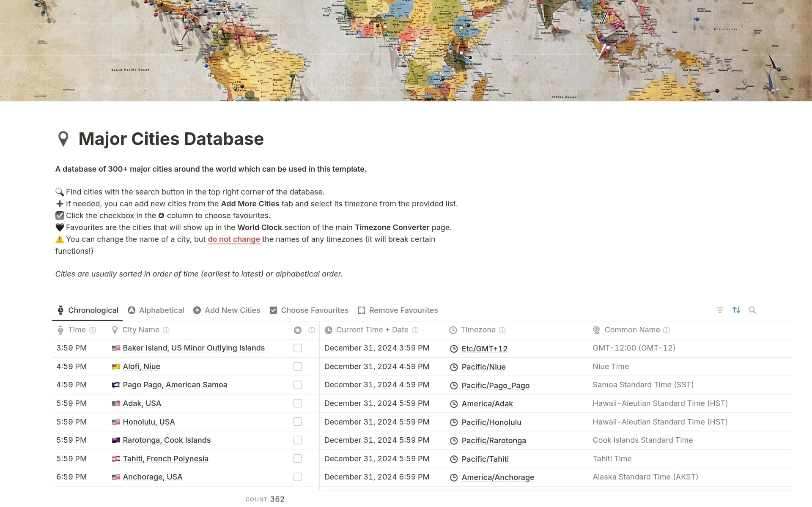The image size is (812, 507).
Task: Tick favourite checkbox for Tahiti
Action: coord(298,458)
